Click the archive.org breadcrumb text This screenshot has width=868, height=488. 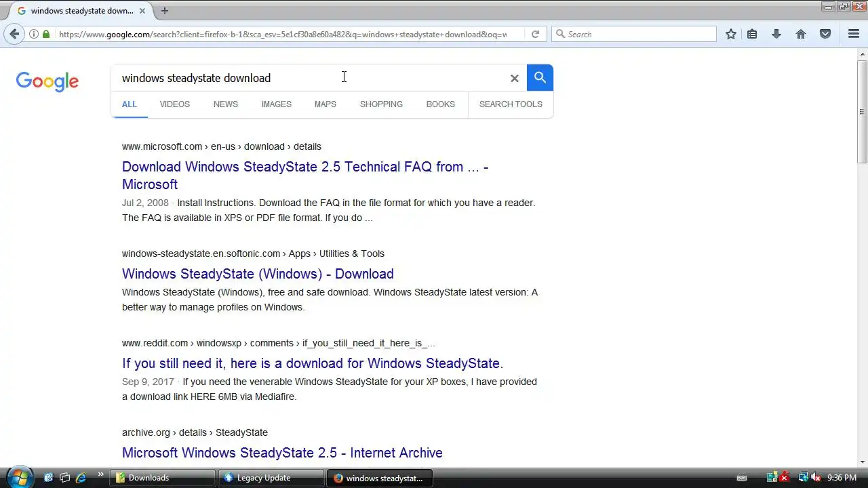click(x=146, y=432)
